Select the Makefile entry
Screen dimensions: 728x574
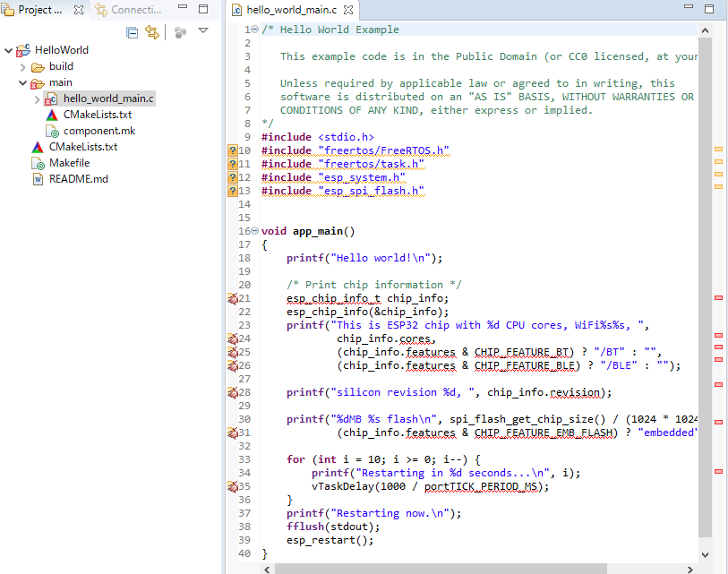pos(69,163)
